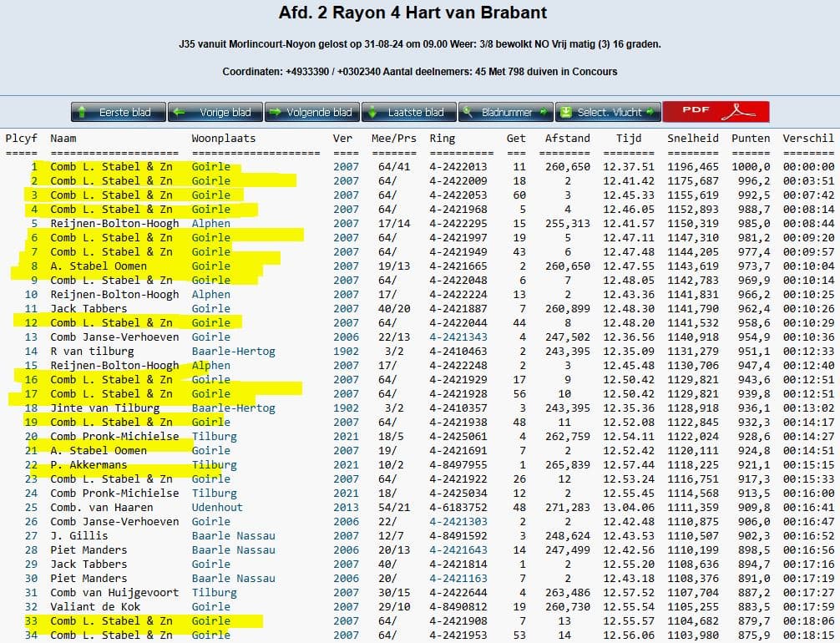Open Select. Vlucht flight selector

point(608,112)
